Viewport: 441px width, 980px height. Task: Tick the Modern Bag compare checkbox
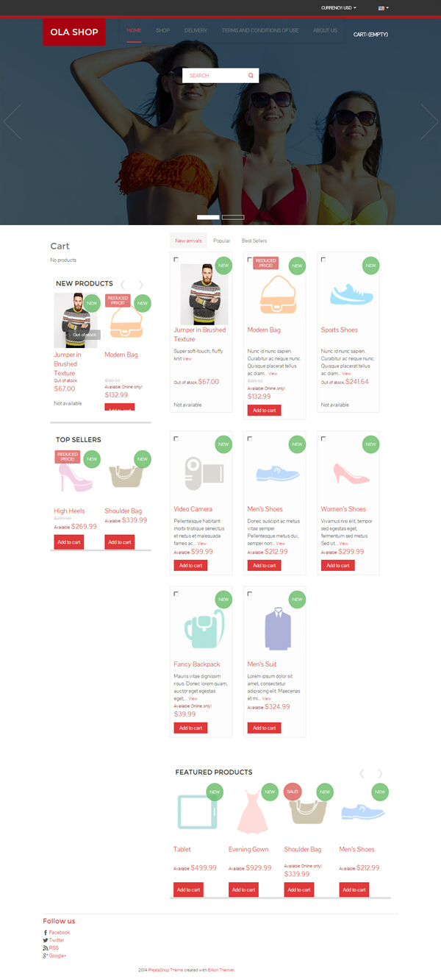[250, 260]
